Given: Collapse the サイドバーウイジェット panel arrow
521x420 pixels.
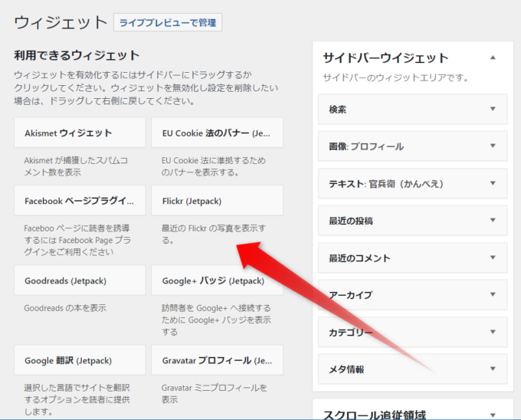Looking at the screenshot, I should pos(493,57).
